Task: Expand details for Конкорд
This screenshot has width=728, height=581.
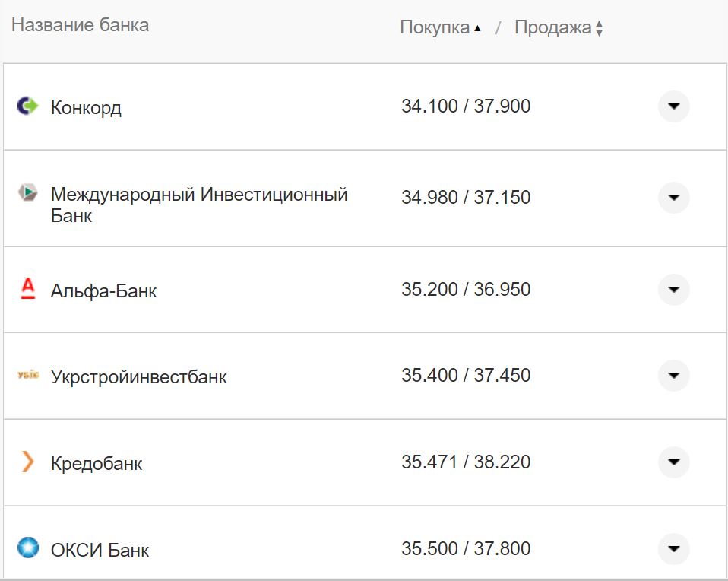Action: click(673, 107)
